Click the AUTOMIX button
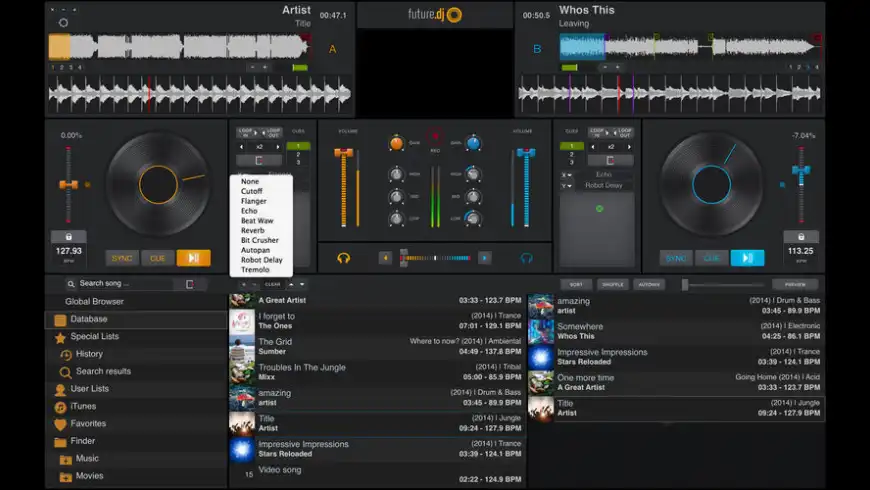The width and height of the screenshot is (870, 490). (x=649, y=284)
